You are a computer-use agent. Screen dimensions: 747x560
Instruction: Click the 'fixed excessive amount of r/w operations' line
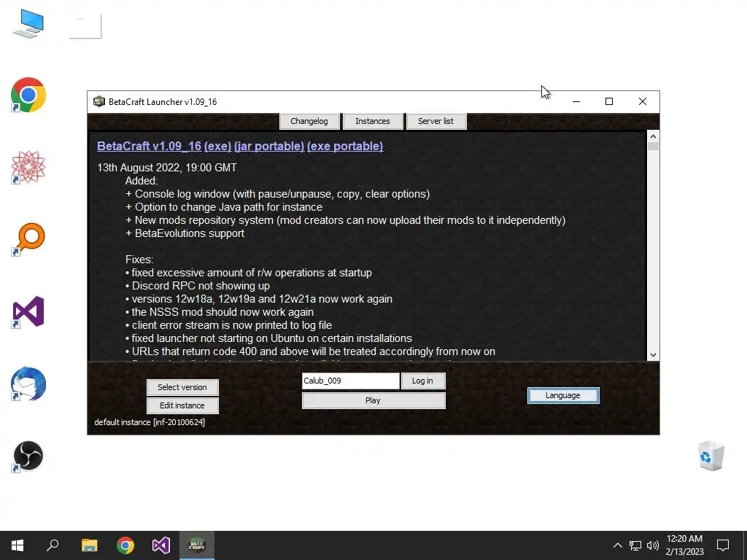point(249,273)
